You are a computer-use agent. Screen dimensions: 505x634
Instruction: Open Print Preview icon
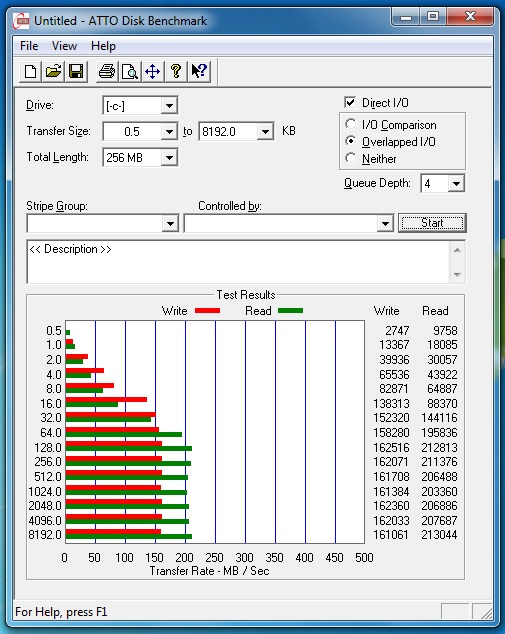130,72
